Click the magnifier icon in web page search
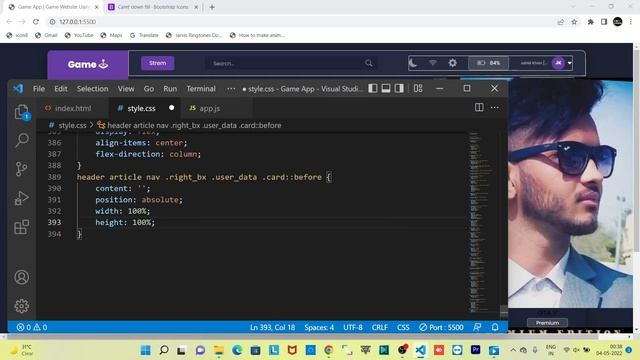Viewport: 640px width, 360px height. pyautogui.click(x=369, y=63)
